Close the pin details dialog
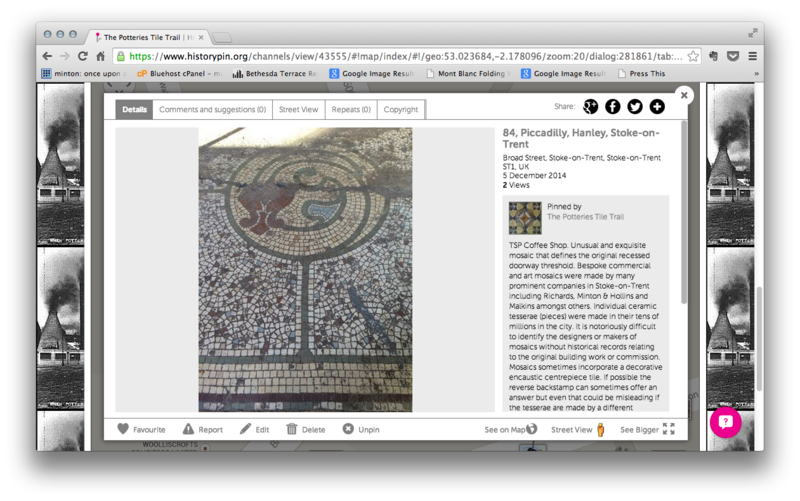Viewport: 800px width, 501px height. tap(684, 95)
